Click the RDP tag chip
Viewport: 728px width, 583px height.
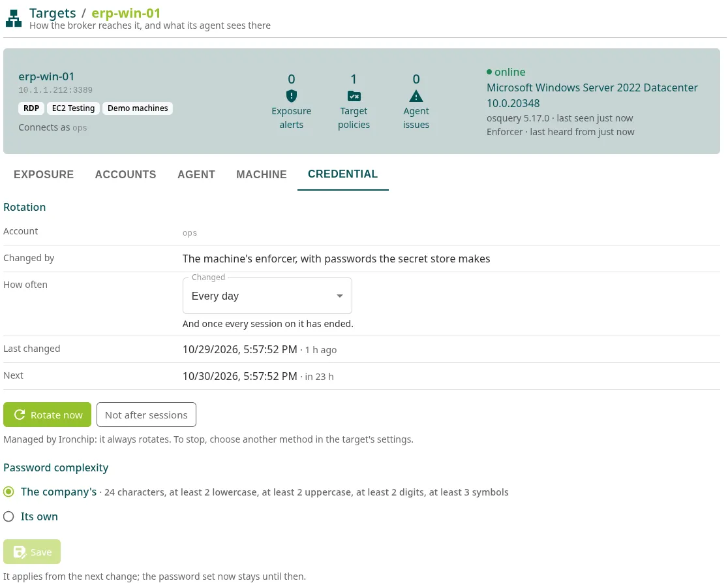click(x=31, y=108)
